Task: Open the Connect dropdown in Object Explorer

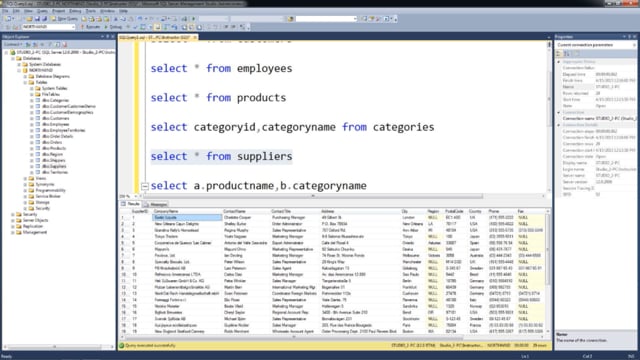Action: coord(13,44)
